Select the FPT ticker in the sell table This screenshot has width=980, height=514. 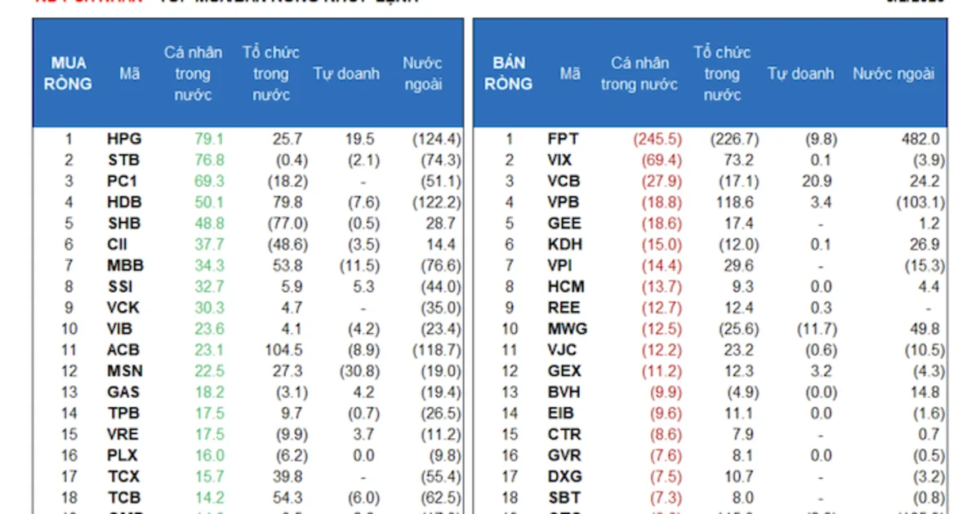coord(563,140)
